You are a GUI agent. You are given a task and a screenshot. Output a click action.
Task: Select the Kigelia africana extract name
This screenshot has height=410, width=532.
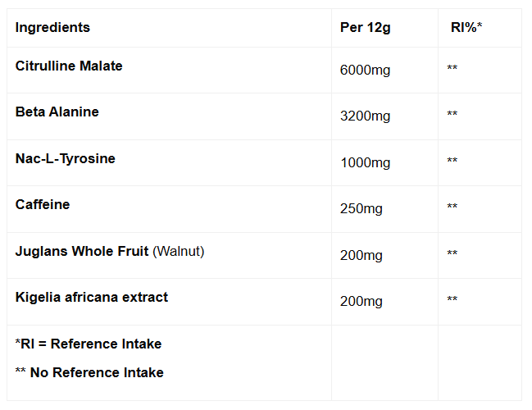92,297
